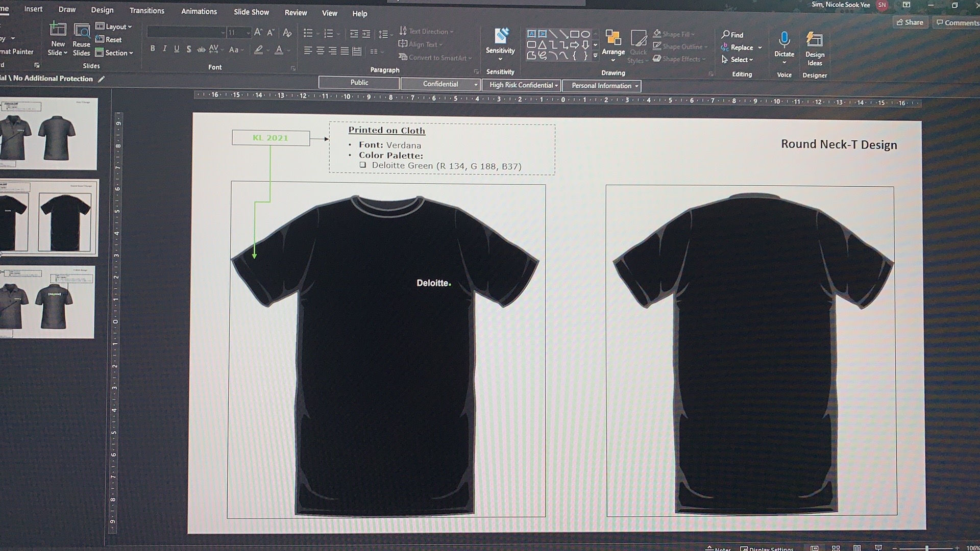Image resolution: width=980 pixels, height=551 pixels.
Task: Open the Confidential sensitivity dropdown
Action: click(476, 84)
